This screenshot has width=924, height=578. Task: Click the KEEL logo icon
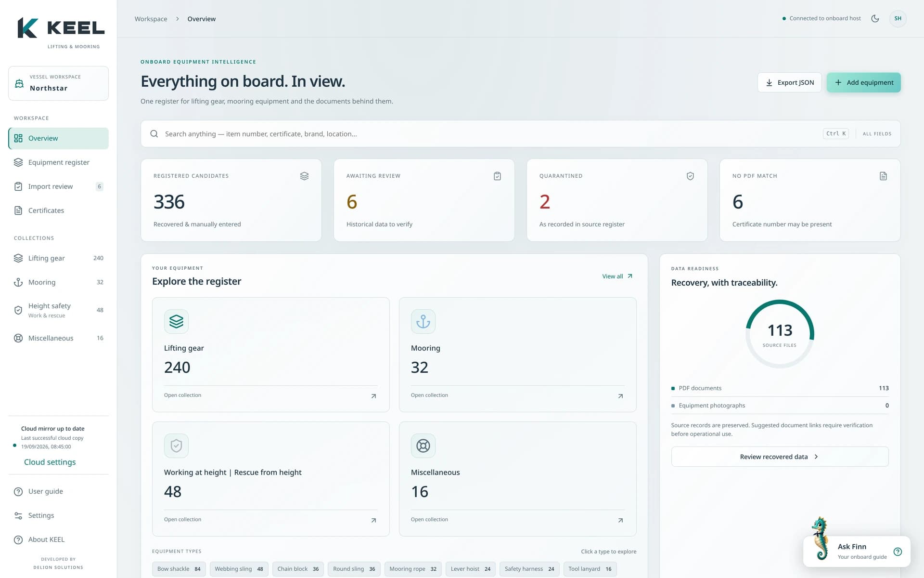tap(27, 28)
